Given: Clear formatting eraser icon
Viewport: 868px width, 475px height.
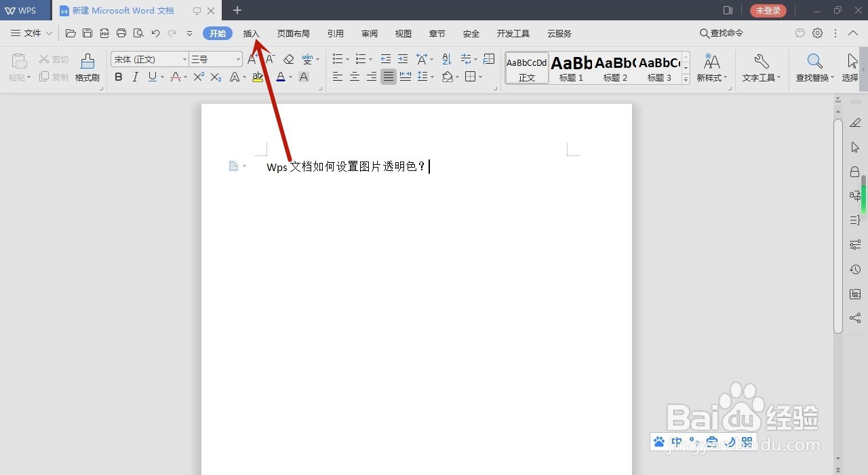Looking at the screenshot, I should pos(289,60).
